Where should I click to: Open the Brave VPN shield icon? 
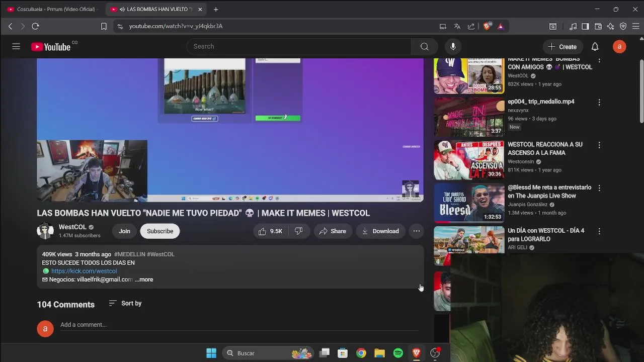623,26
